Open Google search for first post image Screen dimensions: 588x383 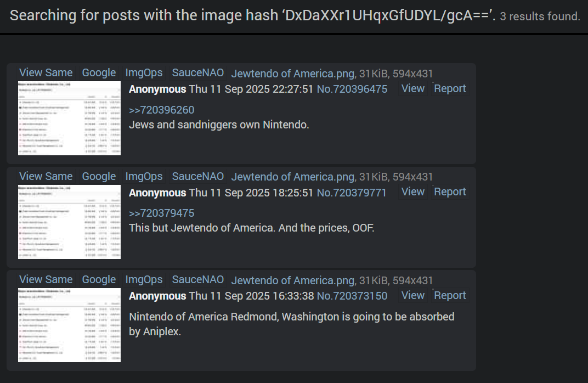tap(99, 72)
